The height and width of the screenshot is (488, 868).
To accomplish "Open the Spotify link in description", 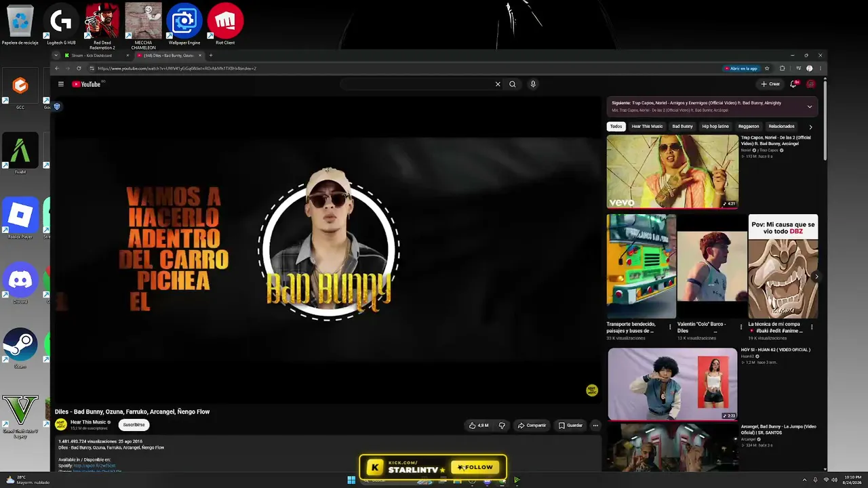I will tap(94, 466).
